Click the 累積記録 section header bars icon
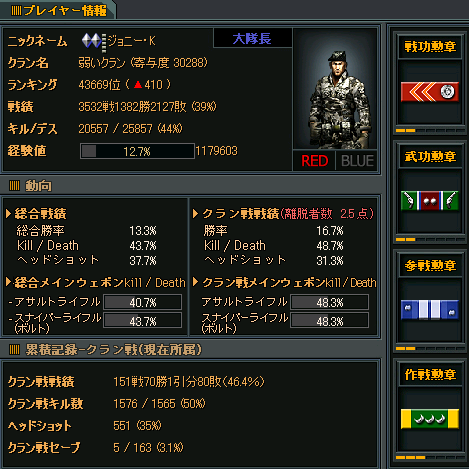The image size is (469, 469). tap(14, 350)
